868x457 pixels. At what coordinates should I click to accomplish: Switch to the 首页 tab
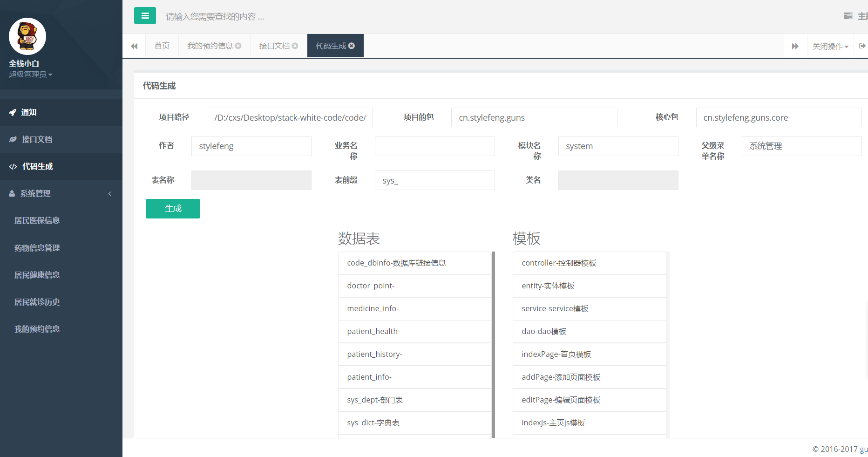[162, 46]
